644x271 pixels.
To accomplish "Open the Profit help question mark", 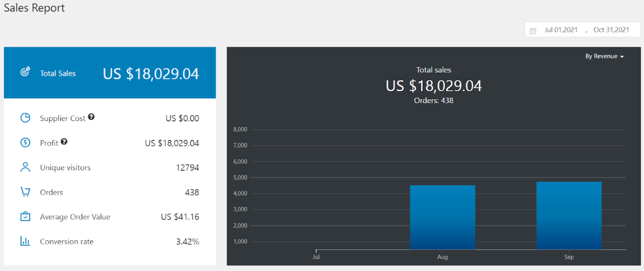I will (x=64, y=142).
